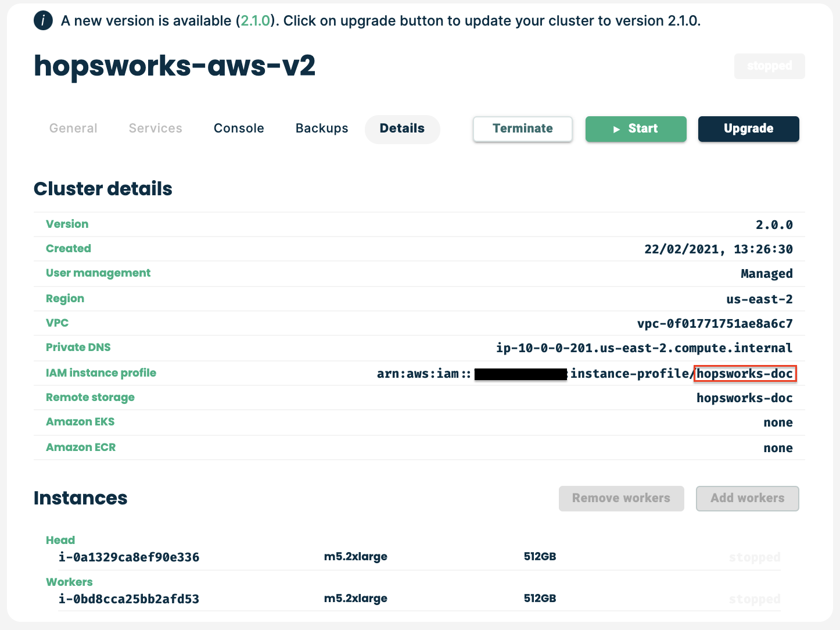Click the Managed value

(767, 274)
